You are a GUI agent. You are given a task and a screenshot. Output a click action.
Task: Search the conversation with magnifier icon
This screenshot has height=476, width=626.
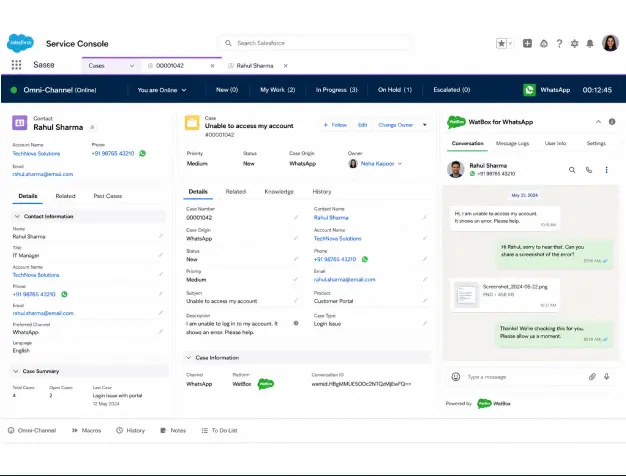[572, 170]
